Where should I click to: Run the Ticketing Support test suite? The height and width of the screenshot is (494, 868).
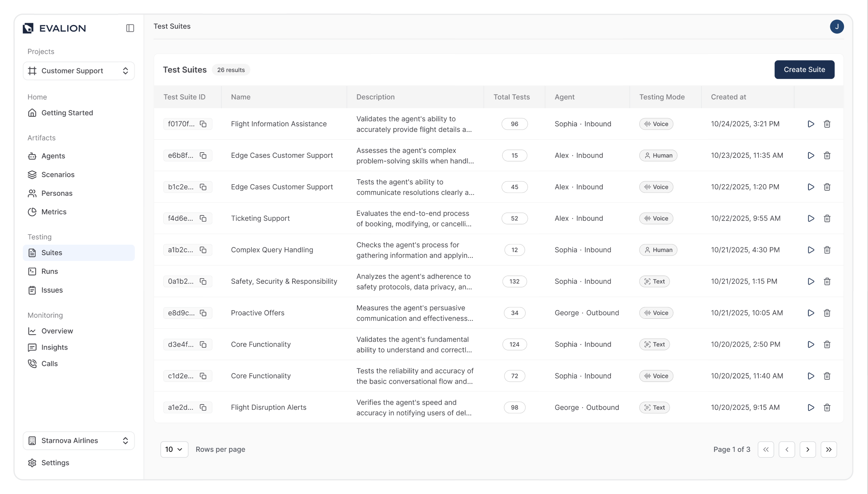click(810, 218)
